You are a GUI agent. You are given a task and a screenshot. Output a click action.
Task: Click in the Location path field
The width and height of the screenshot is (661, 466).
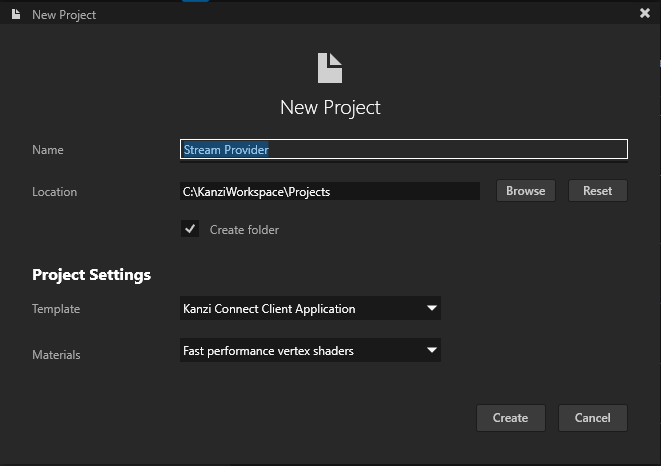tap(329, 192)
